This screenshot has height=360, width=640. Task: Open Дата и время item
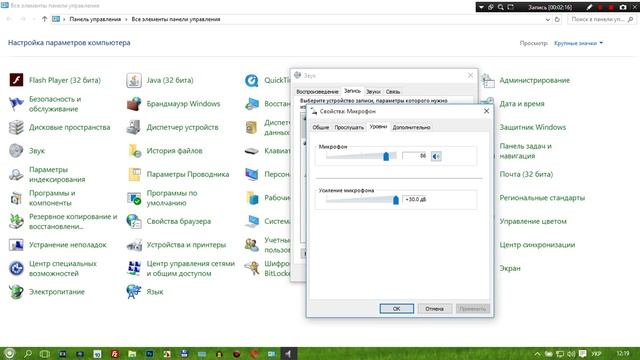point(522,104)
